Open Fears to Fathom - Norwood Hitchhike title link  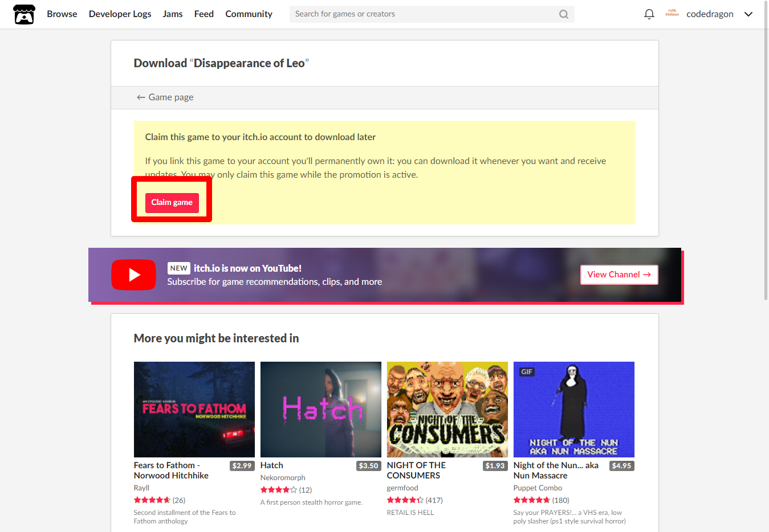click(x=171, y=470)
